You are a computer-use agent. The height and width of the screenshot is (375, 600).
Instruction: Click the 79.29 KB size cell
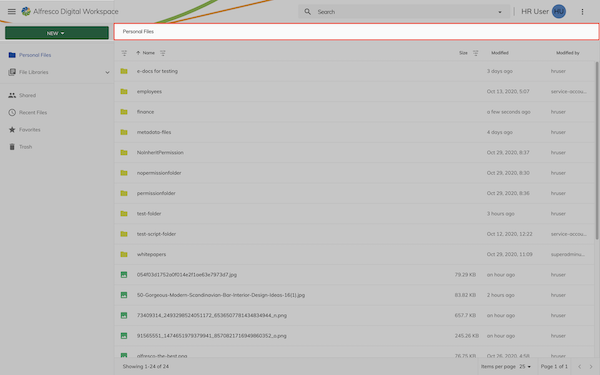465,275
